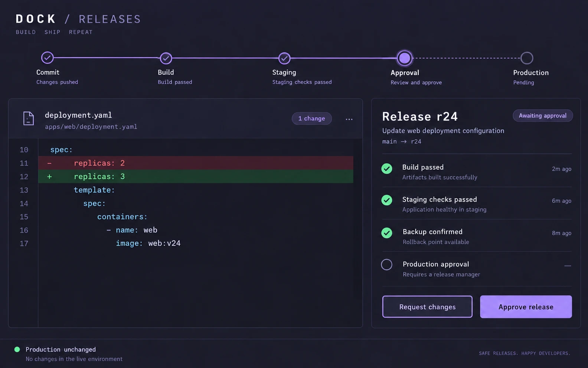Click the 'Rollback point available' text
Screen dimensions: 588x368
pos(436,242)
